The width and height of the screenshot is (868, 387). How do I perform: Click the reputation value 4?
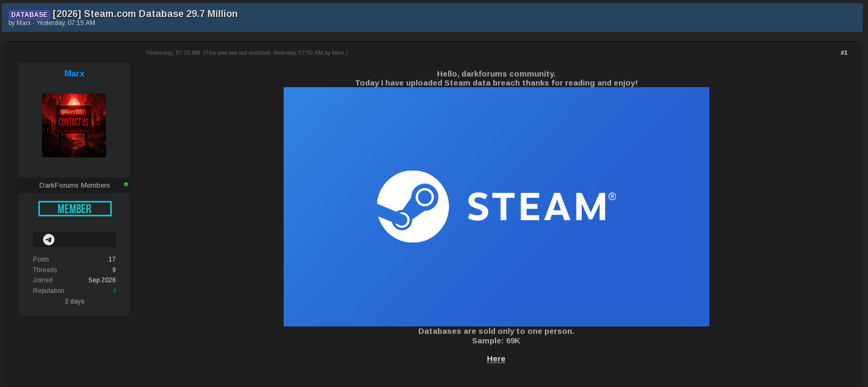coord(114,291)
